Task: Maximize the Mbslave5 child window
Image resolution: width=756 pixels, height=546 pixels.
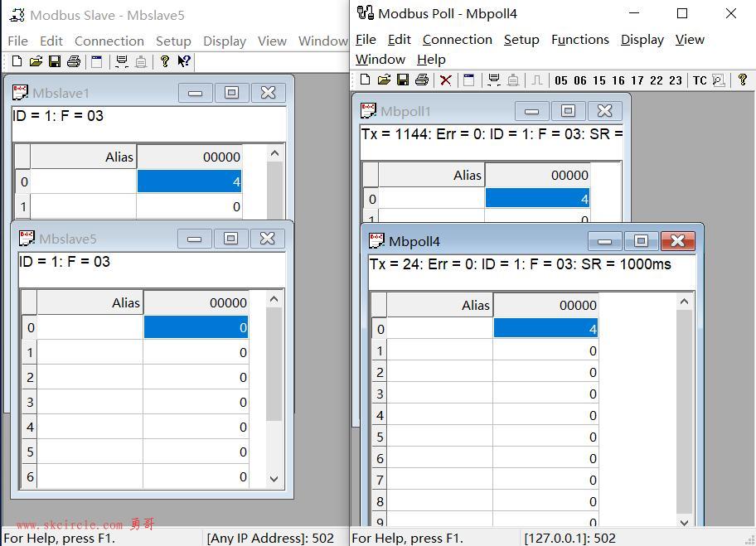Action: pos(231,238)
